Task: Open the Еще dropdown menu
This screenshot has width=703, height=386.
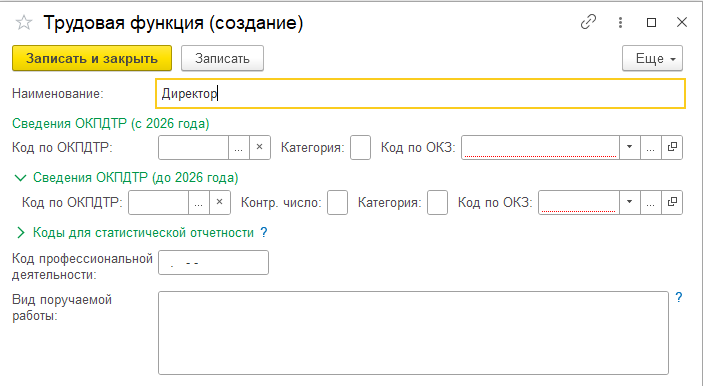Action: [x=652, y=58]
